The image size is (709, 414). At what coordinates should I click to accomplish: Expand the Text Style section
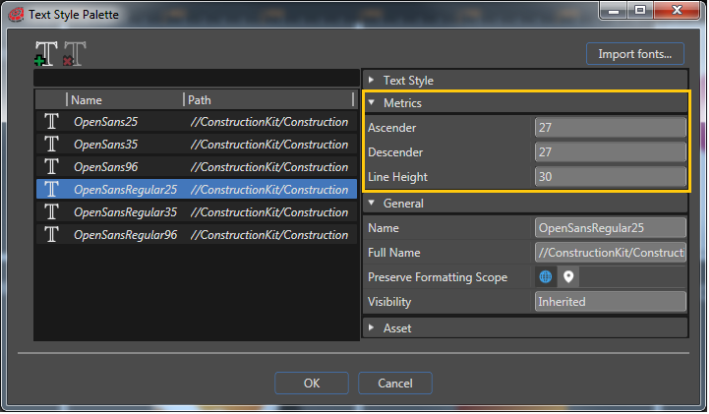point(371,80)
